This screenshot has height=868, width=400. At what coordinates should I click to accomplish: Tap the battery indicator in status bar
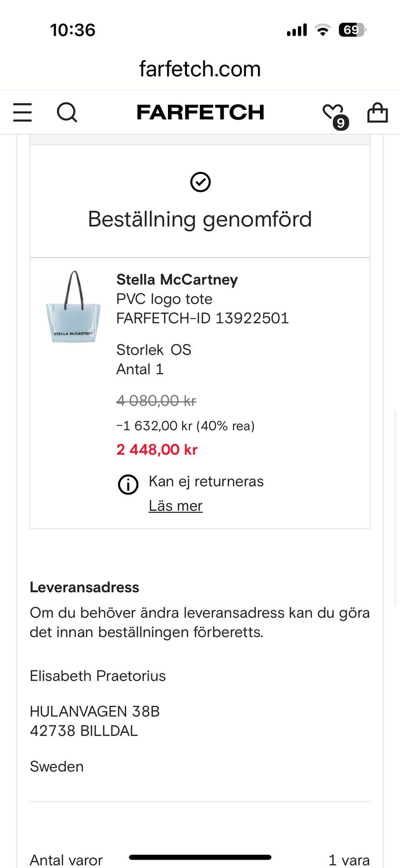[x=352, y=30]
